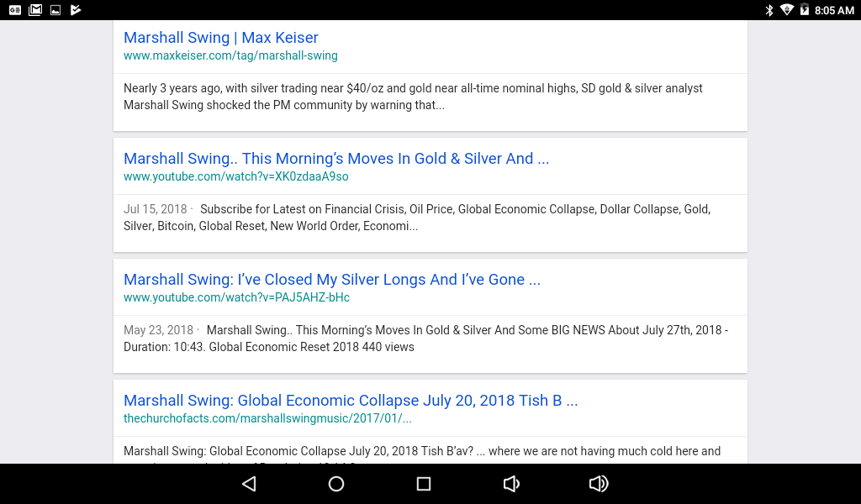The image size is (861, 504).
Task: Tap the Play Store update notification icon
Action: [76, 10]
